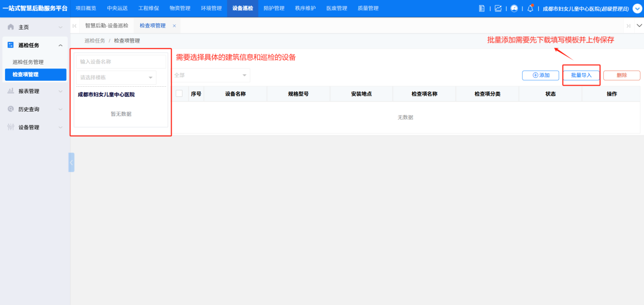Screen dimensions: 644x305
Task: Open the 秩序维护 top menu
Action: 305,9
